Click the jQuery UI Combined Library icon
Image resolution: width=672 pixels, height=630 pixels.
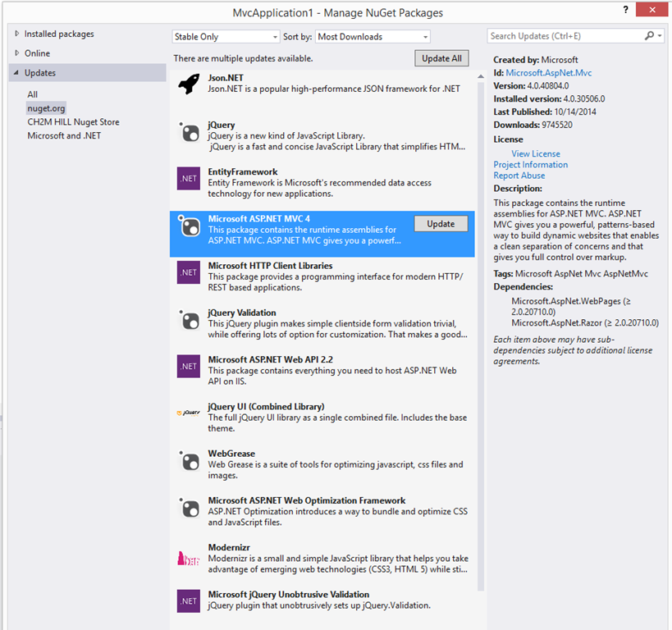click(189, 413)
